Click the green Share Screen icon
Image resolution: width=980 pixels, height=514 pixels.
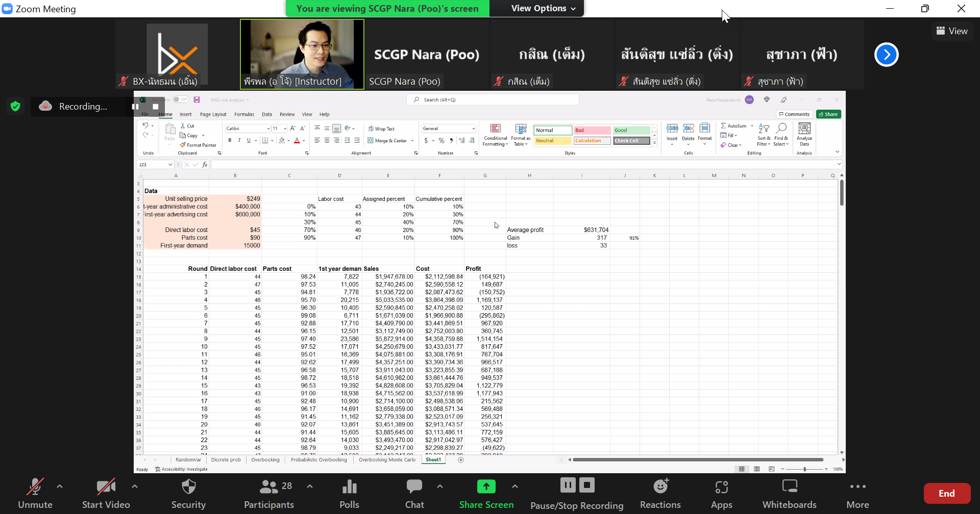pyautogui.click(x=486, y=487)
